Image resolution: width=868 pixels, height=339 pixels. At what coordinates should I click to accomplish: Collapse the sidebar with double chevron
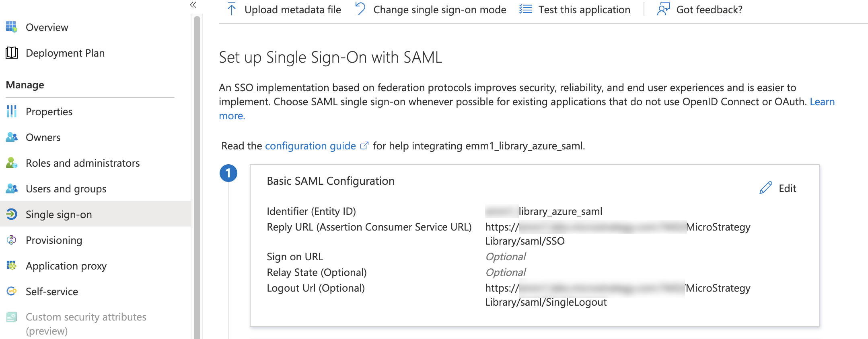193,5
